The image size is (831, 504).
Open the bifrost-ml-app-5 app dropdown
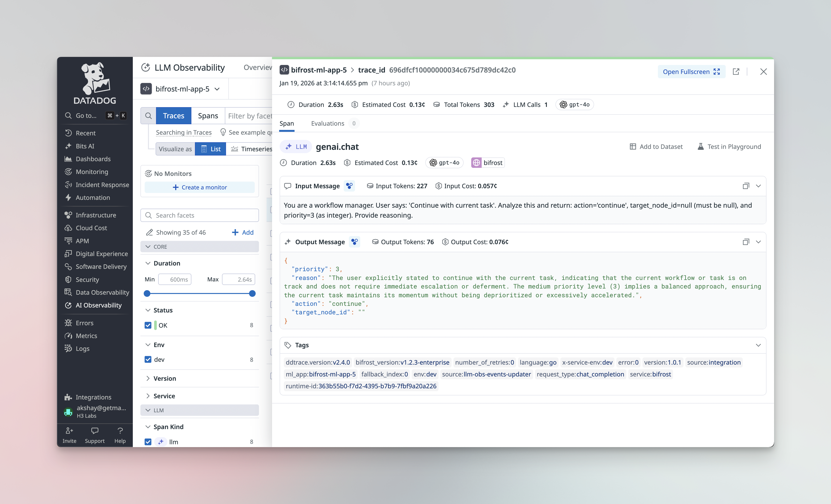point(180,89)
